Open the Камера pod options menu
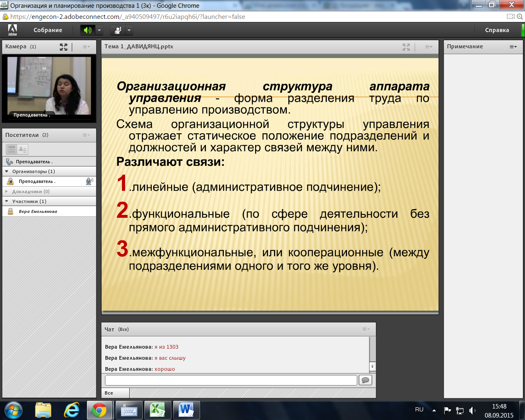Screen dimensions: 525x420 pyautogui.click(x=86, y=47)
